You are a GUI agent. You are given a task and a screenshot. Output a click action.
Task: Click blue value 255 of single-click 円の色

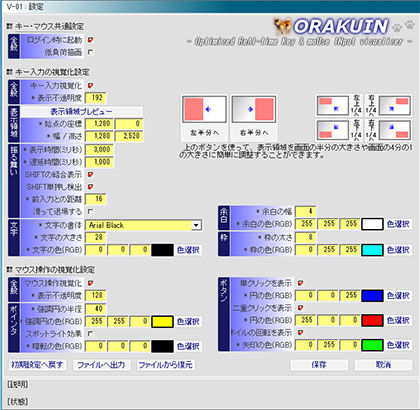(350, 296)
